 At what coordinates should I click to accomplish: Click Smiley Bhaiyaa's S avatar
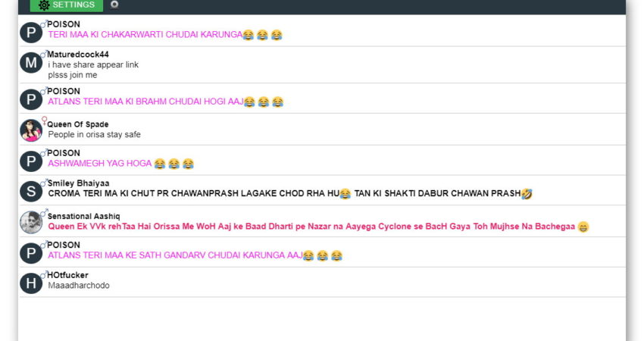pyautogui.click(x=31, y=192)
